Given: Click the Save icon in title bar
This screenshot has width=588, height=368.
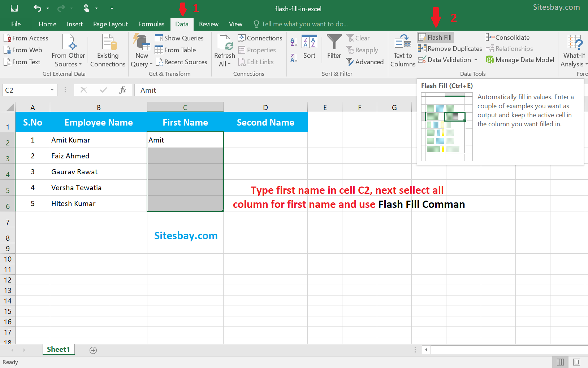Looking at the screenshot, I should [14, 8].
